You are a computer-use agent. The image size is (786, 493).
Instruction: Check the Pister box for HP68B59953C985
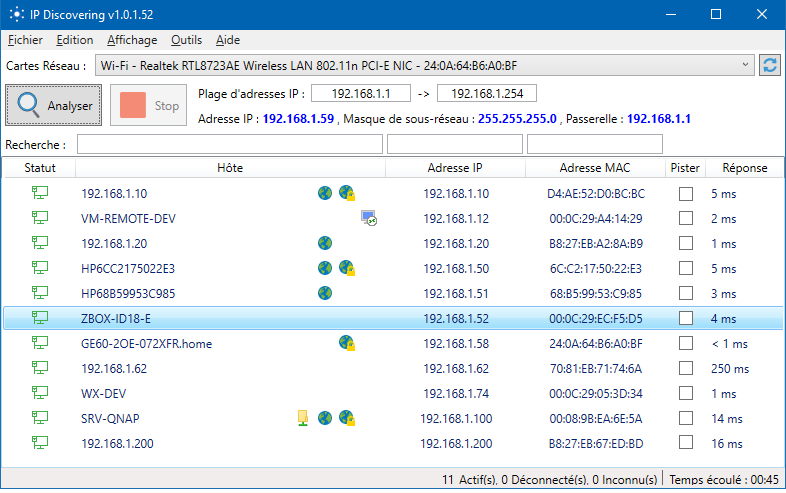point(686,293)
